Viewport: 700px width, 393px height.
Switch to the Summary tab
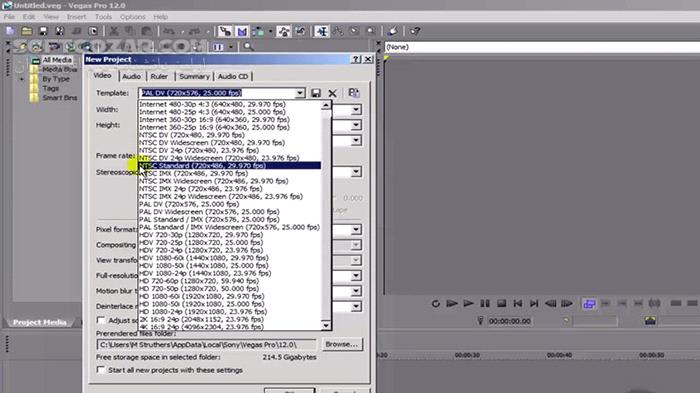[x=194, y=76]
